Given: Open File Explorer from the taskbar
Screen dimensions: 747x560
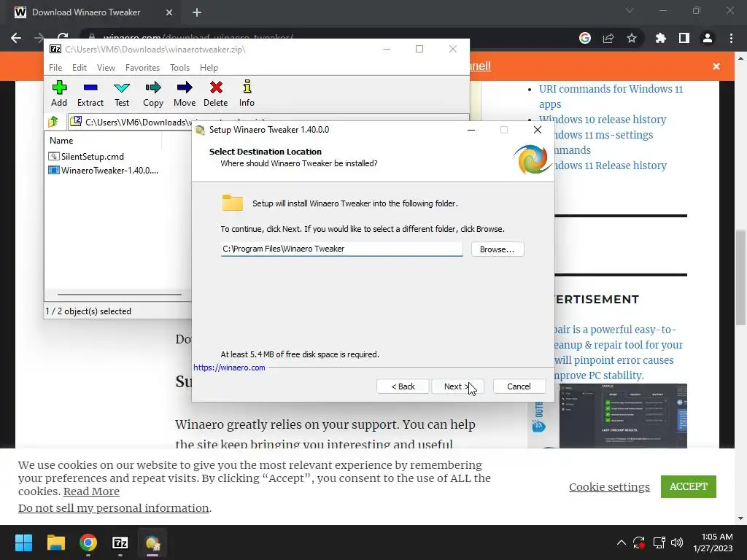Looking at the screenshot, I should pos(55,542).
